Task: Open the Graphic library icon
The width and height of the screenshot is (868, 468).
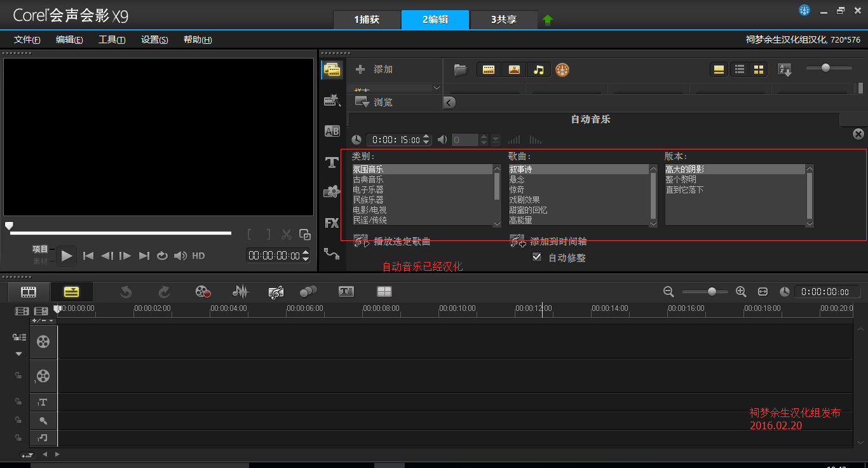Action: coord(332,191)
